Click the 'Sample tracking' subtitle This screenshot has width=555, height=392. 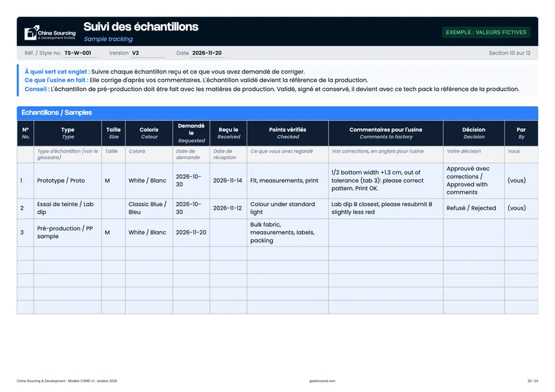(x=108, y=39)
